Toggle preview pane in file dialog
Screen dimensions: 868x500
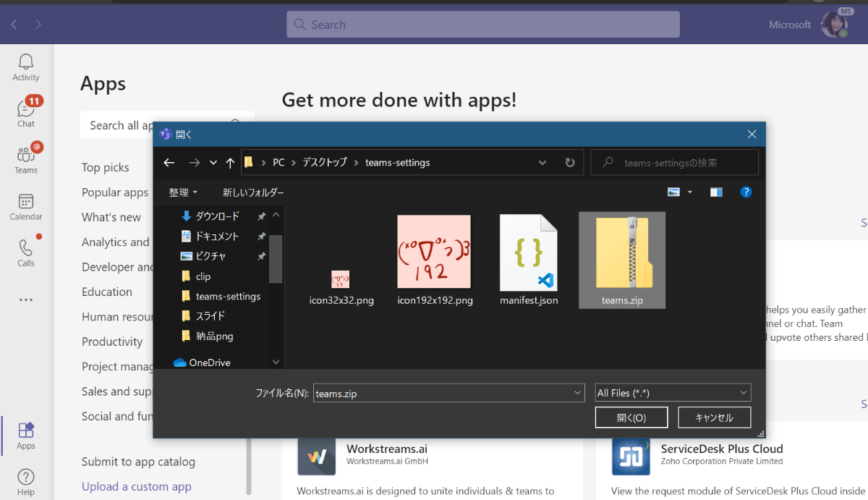point(716,192)
